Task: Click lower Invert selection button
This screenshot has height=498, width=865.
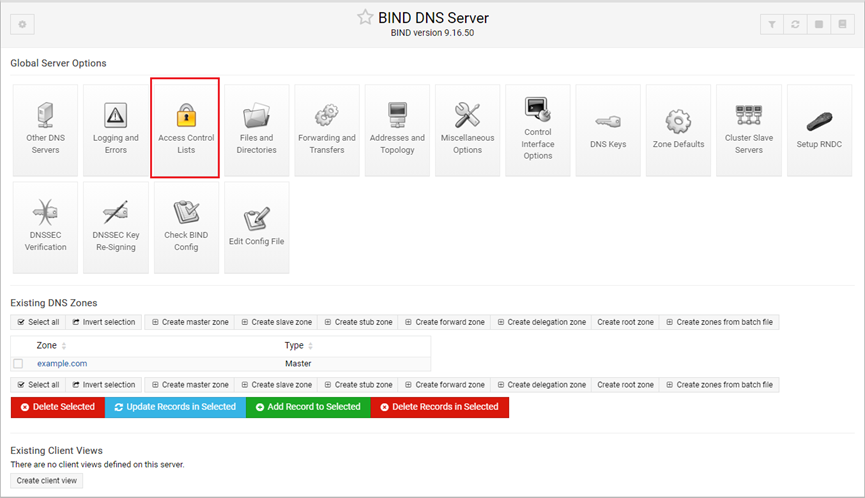Action: coord(104,385)
